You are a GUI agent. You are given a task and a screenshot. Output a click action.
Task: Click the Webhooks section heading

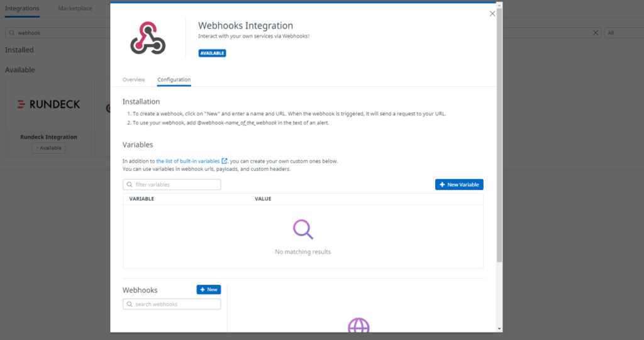(140, 290)
